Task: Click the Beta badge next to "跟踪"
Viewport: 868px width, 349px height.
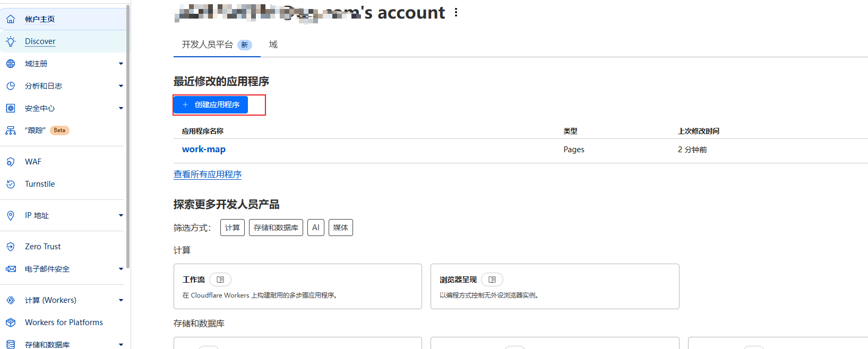Action: pos(60,130)
